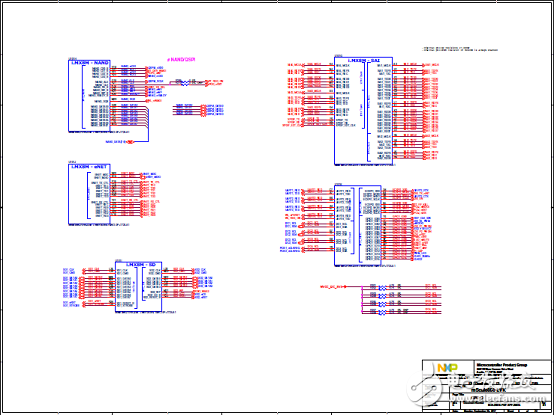Screen dimensions: 554x415
Task: Click the bottommost resistor in the pull-up group
Action: pos(382,312)
